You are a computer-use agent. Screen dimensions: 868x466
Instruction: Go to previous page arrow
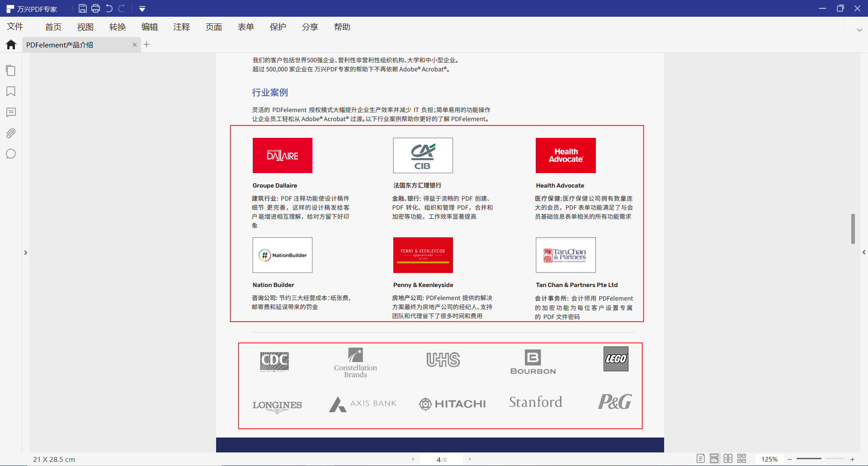(413, 459)
